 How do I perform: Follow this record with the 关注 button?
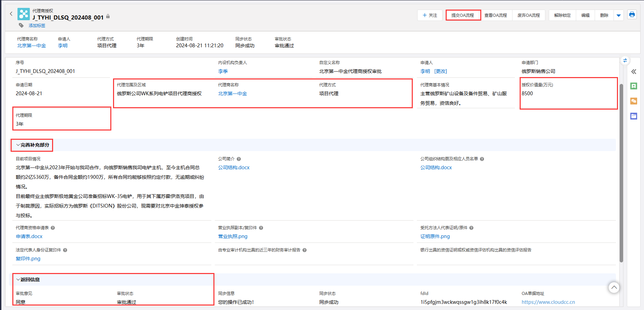(430, 15)
